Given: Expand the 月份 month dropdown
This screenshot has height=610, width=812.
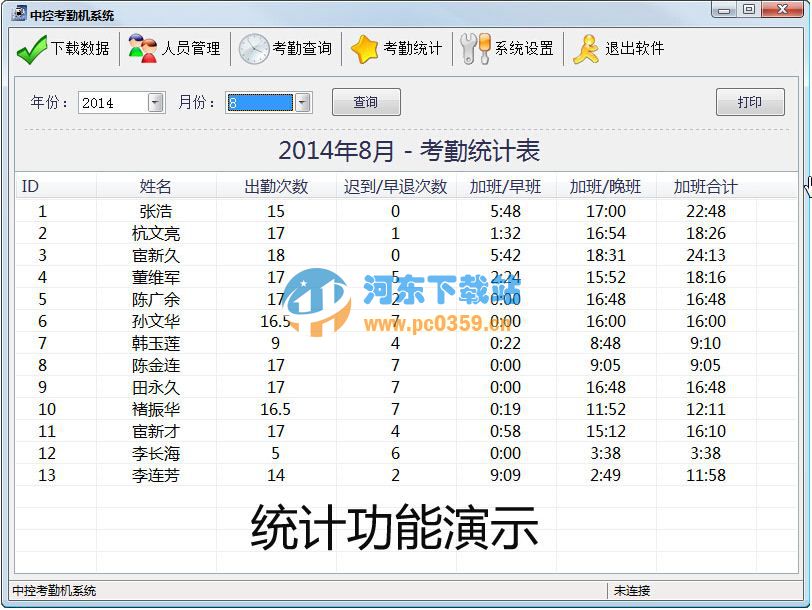Looking at the screenshot, I should pyautogui.click(x=302, y=102).
